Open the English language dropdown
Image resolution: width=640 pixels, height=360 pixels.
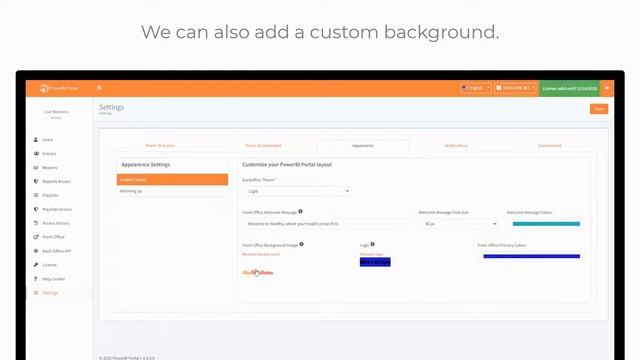tap(476, 88)
